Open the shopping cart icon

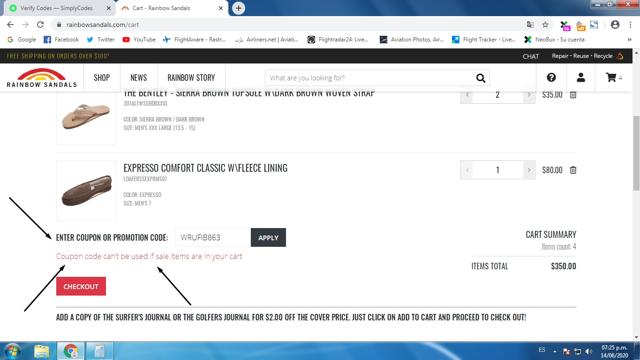coord(611,78)
